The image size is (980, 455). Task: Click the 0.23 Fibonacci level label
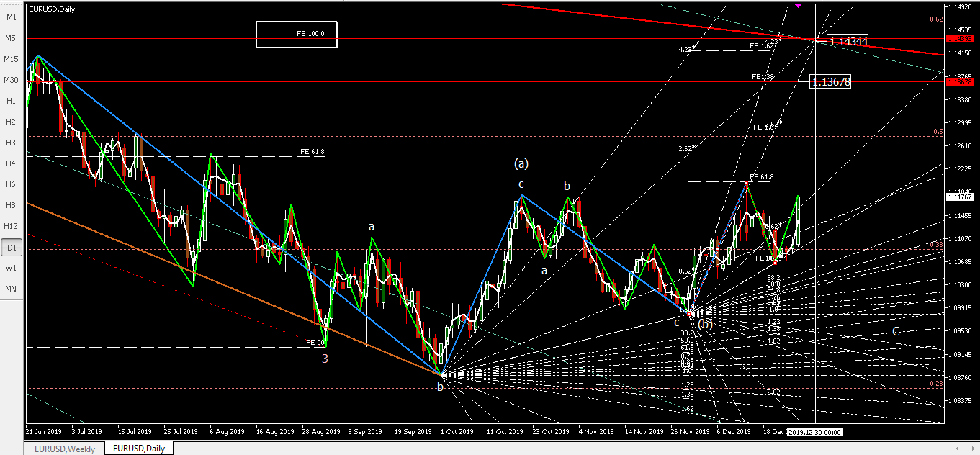(936, 384)
